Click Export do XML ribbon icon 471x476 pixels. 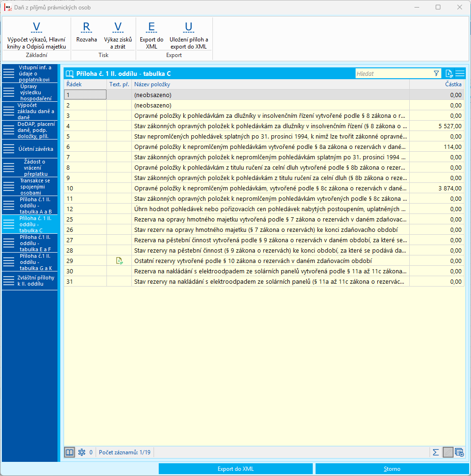(152, 35)
